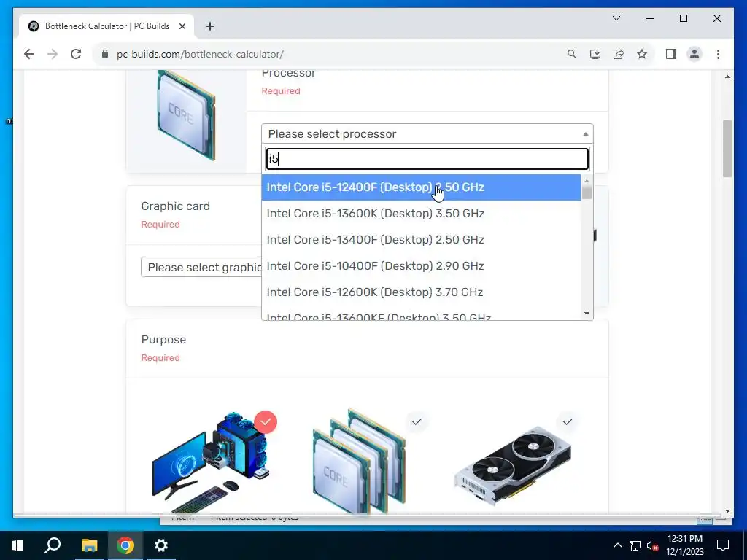The width and height of the screenshot is (747, 560).
Task: Click processor list scroll-down arrow
Action: pyautogui.click(x=587, y=314)
